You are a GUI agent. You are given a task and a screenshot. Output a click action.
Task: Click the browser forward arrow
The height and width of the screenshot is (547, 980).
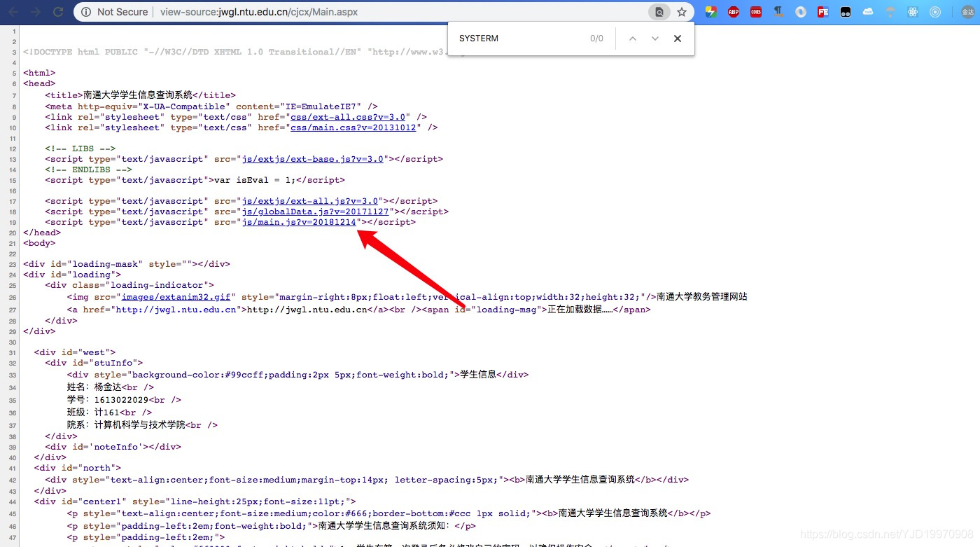[36, 12]
